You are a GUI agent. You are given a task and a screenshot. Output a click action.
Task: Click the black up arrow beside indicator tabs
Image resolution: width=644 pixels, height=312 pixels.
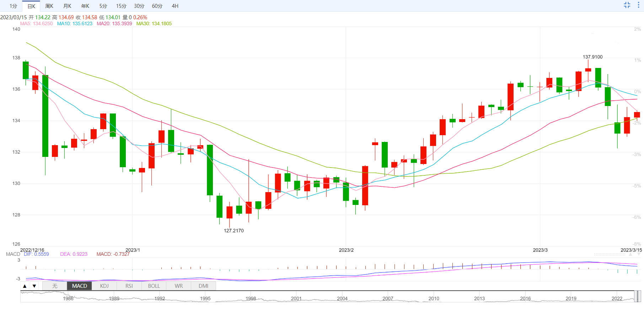(25, 286)
